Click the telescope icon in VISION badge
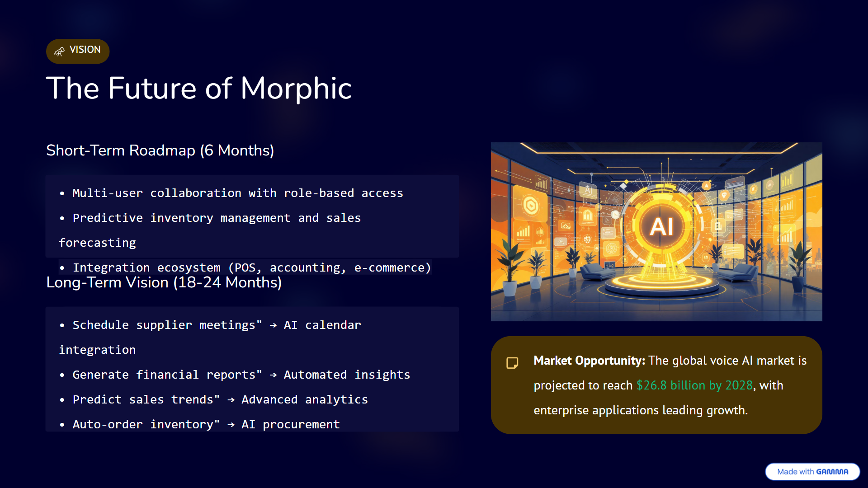 pyautogui.click(x=59, y=52)
